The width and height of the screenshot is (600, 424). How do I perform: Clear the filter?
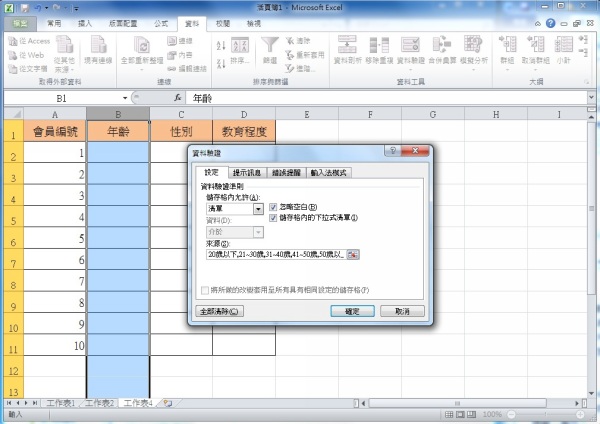pos(298,41)
